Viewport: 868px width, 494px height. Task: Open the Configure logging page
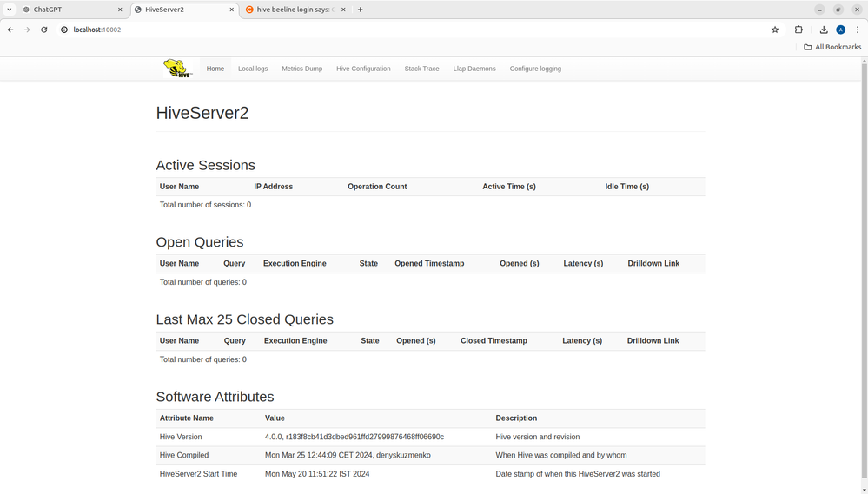point(535,69)
